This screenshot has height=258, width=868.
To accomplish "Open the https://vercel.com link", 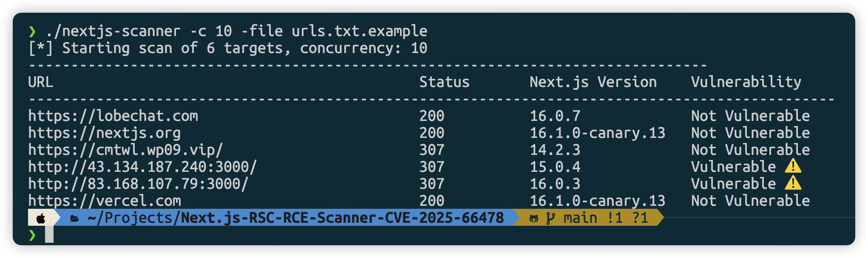I will click(105, 201).
